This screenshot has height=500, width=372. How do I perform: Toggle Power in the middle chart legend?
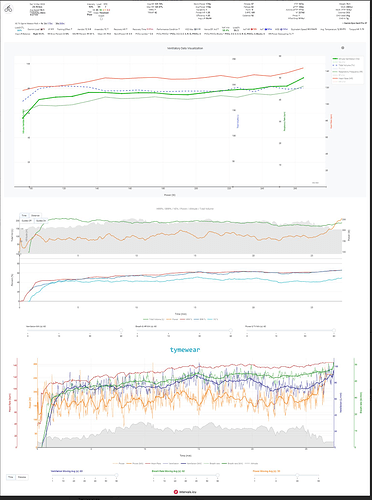coord(172,319)
